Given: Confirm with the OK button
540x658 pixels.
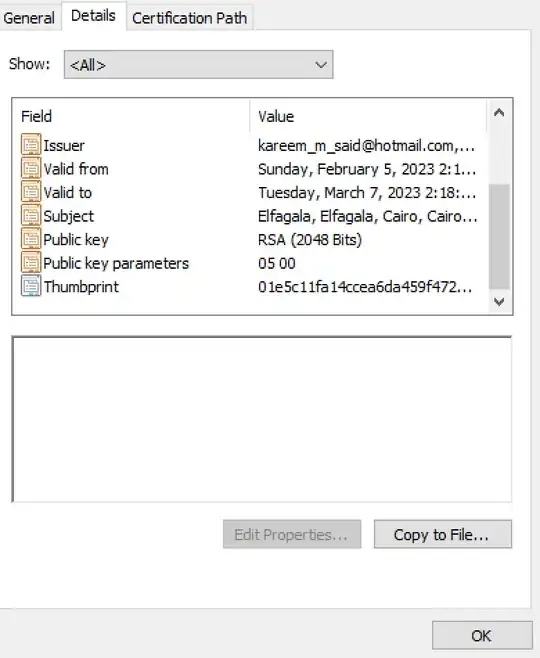Looking at the screenshot, I should 482,635.
